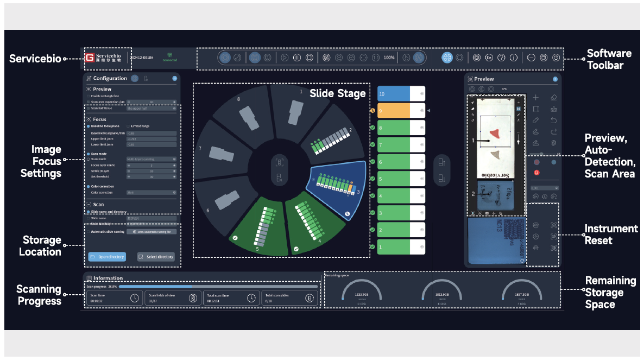Screen dimensions: 644x361
Task: Select the pencil tool in Preview panel
Action: (x=536, y=120)
